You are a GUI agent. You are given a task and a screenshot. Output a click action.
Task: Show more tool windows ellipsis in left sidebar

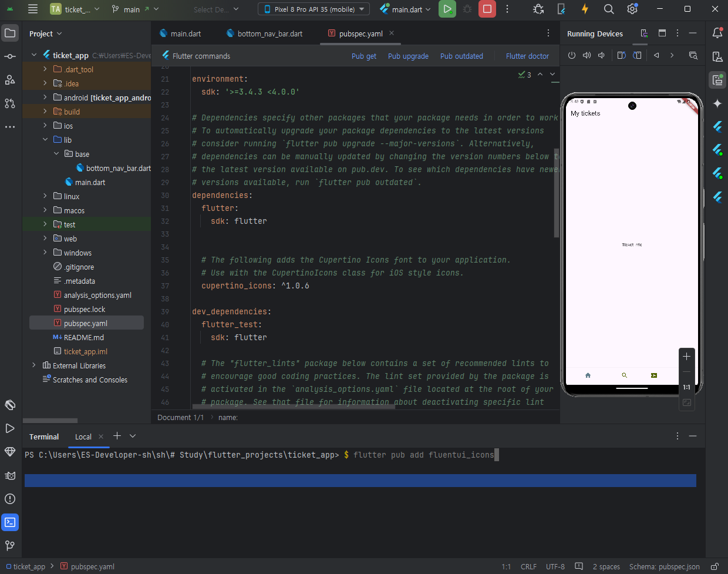pos(10,127)
